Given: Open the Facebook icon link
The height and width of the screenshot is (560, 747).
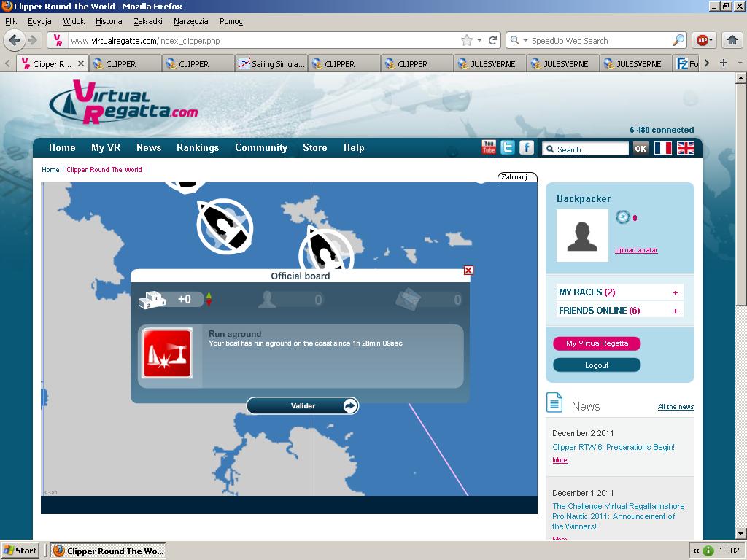Looking at the screenshot, I should (x=527, y=147).
